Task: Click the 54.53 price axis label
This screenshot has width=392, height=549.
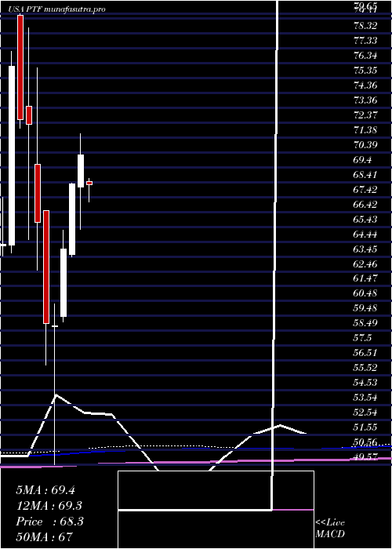Action: pos(365,383)
